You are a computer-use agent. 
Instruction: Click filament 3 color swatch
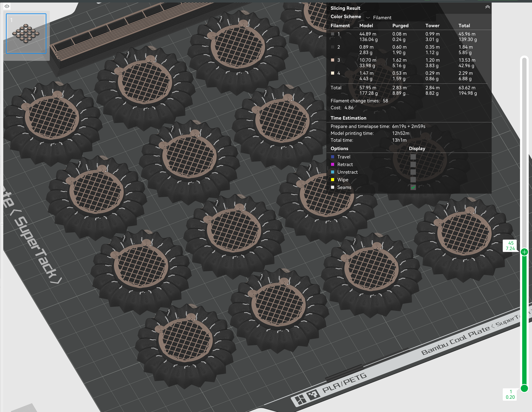click(332, 60)
